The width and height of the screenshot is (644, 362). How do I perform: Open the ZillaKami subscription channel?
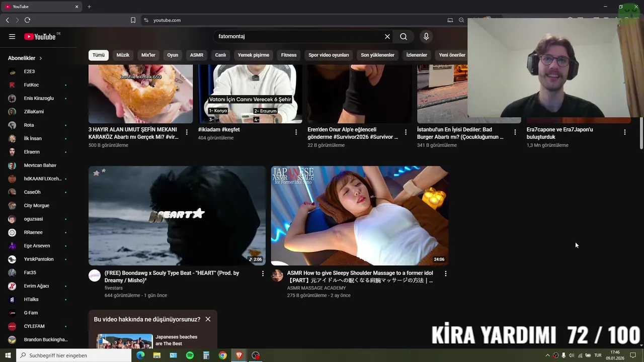tap(38, 112)
